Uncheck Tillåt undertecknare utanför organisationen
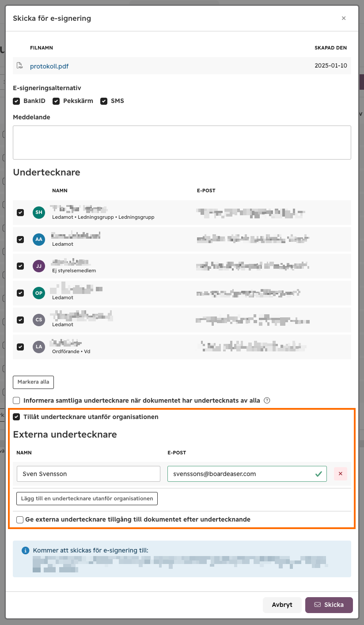 click(16, 417)
